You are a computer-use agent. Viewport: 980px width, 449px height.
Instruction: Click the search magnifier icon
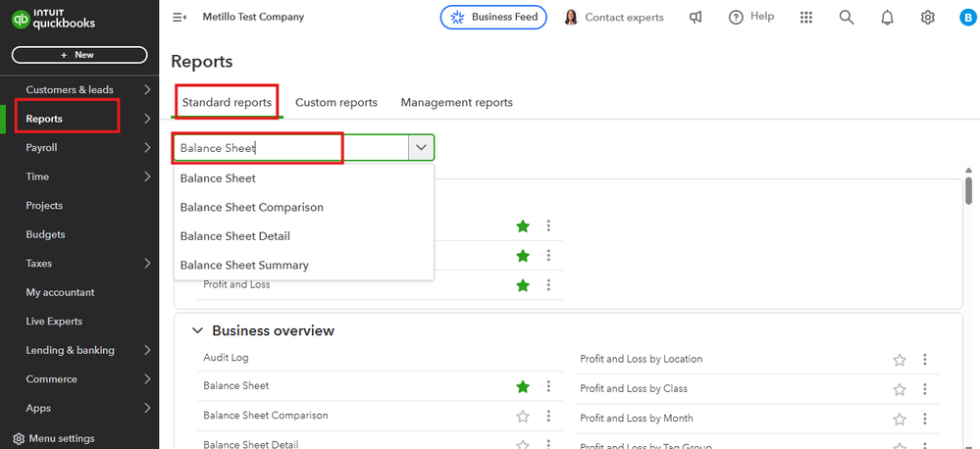point(847,18)
